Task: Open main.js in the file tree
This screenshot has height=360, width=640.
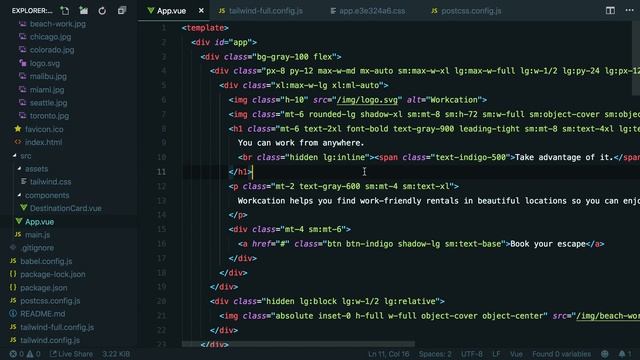Action: [x=37, y=235]
